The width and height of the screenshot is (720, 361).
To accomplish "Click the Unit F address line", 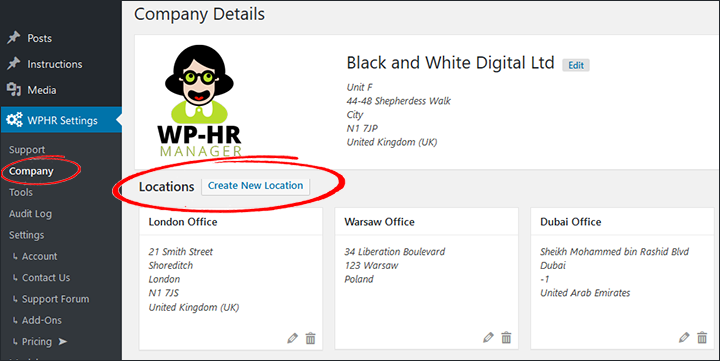I will pos(360,87).
